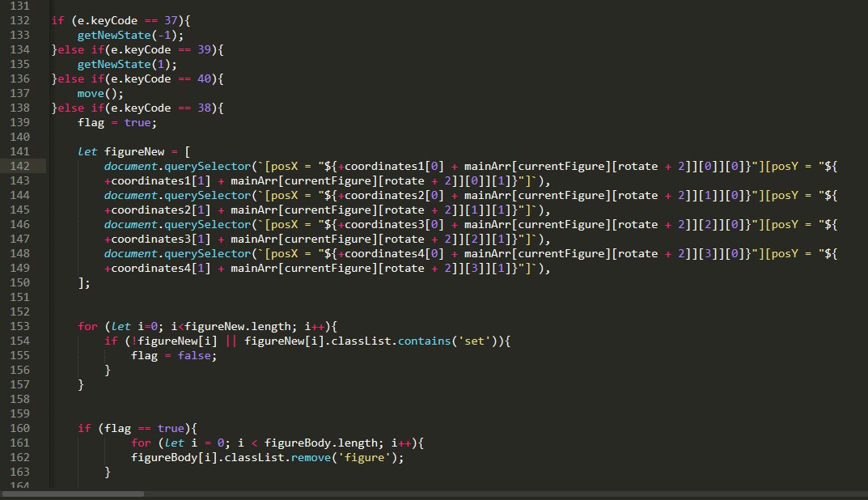This screenshot has width=868, height=500.
Task: Click 'flag = true;' assignment
Action: 116,122
